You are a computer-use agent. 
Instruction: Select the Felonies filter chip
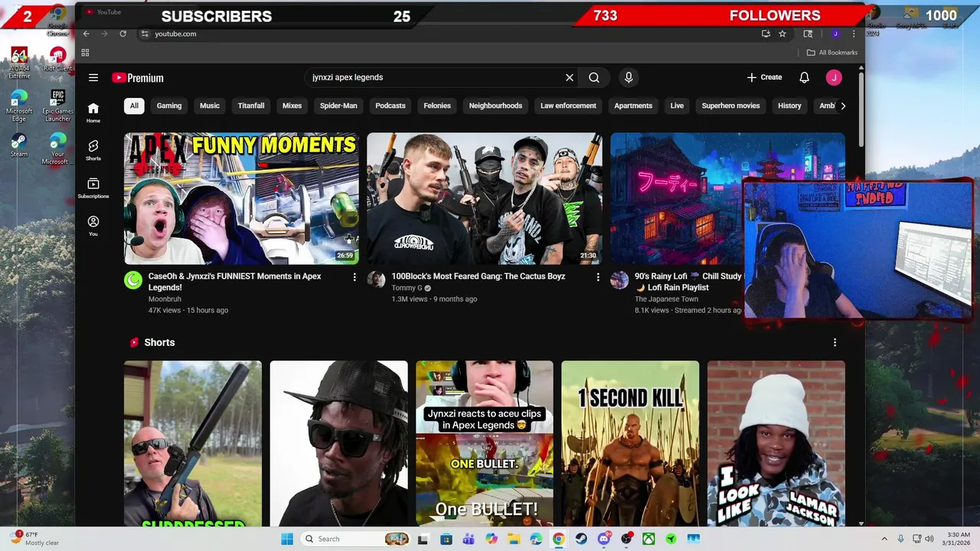coord(437,106)
